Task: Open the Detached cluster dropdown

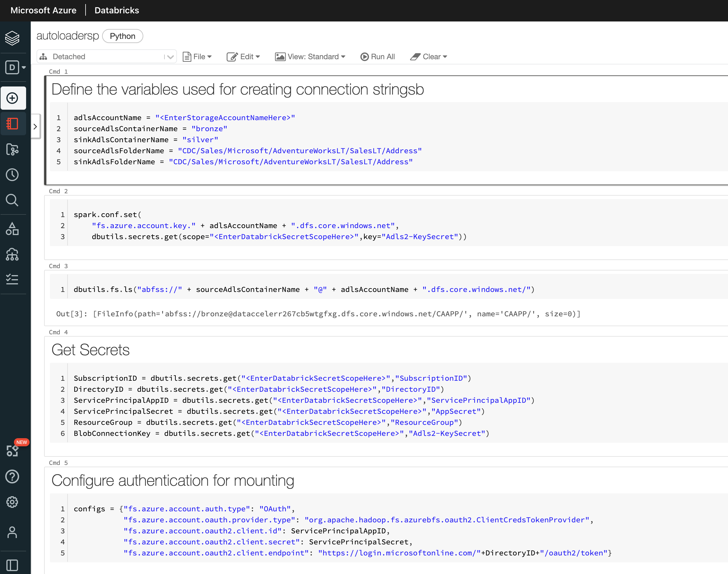Action: point(107,57)
